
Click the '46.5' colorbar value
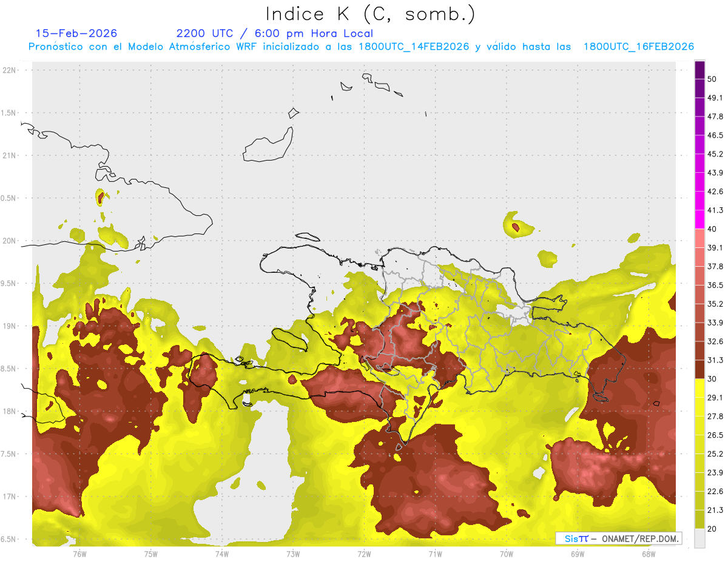(x=715, y=135)
